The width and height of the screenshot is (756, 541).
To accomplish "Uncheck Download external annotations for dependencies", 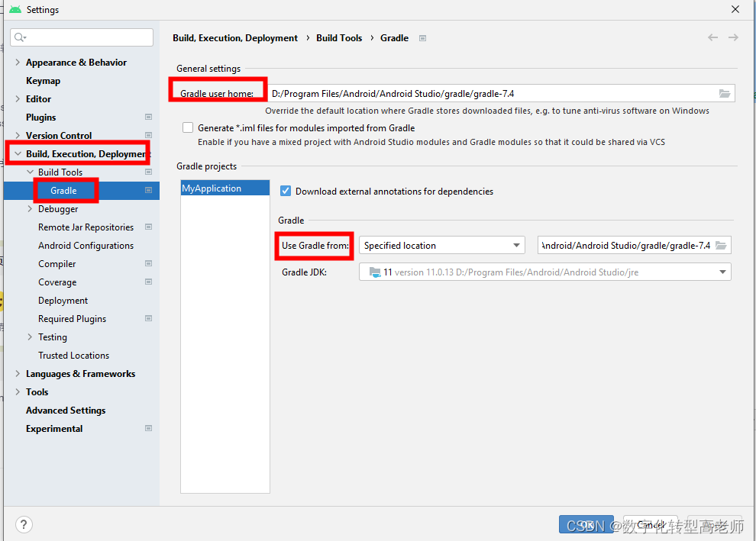I will [286, 192].
